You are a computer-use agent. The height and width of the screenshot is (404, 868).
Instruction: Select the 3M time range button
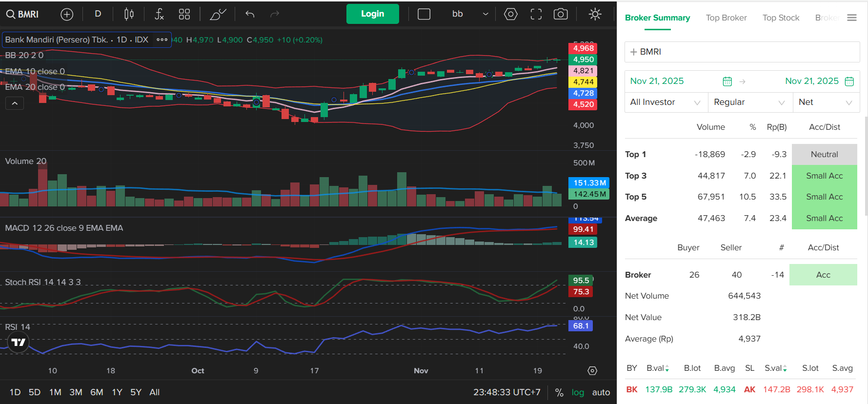click(76, 392)
